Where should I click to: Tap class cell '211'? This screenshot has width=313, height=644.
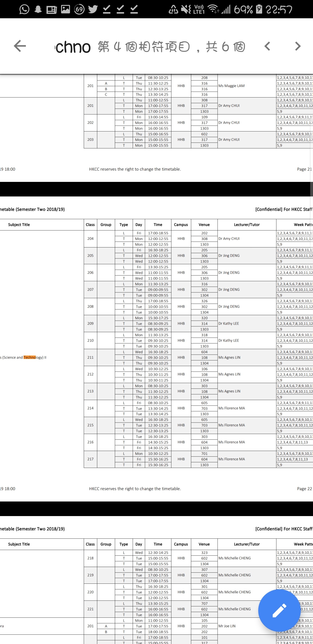90,357
